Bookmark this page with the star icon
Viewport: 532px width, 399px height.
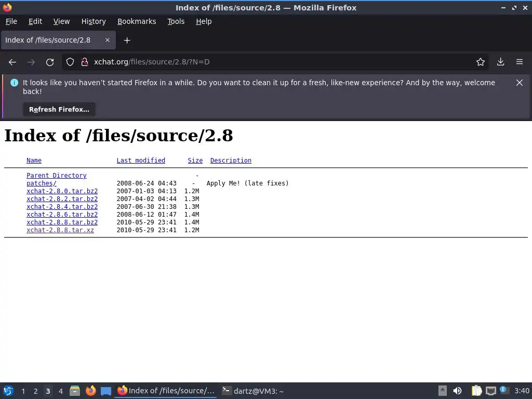pos(481,62)
